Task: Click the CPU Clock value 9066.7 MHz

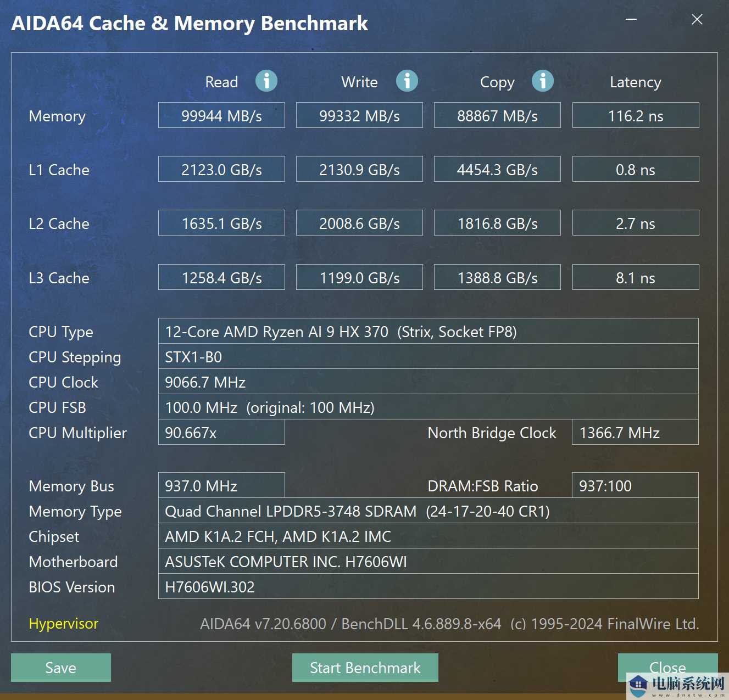Action: click(x=429, y=382)
